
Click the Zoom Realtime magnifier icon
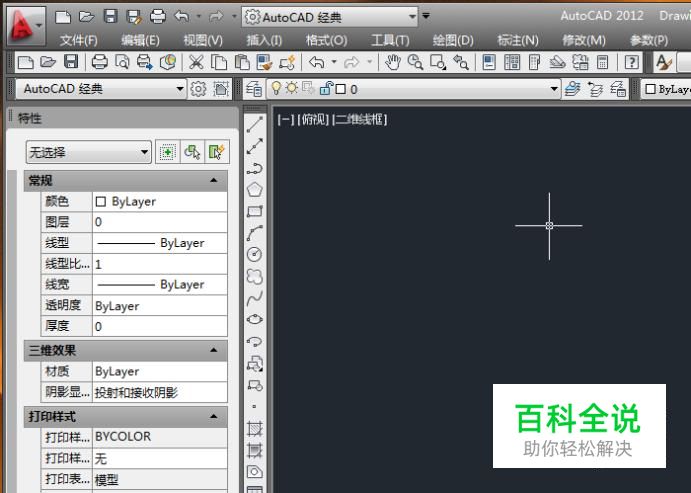415,62
